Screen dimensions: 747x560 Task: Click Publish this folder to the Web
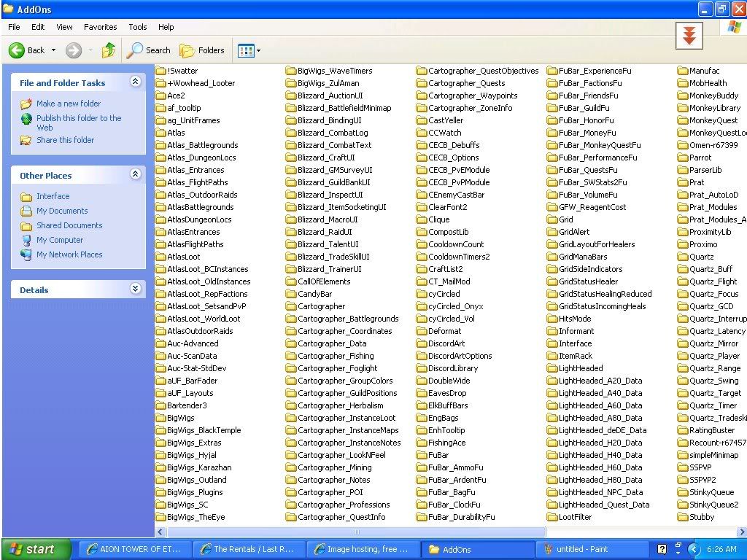(79, 122)
